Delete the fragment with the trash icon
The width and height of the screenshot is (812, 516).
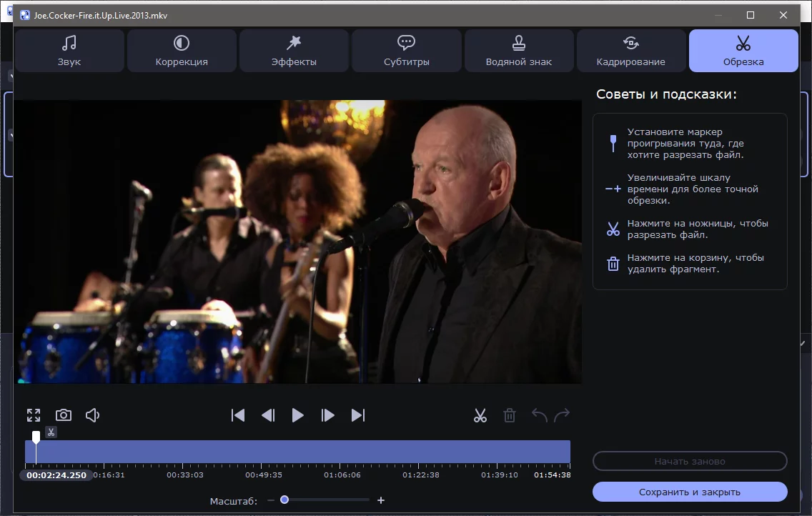click(x=510, y=415)
